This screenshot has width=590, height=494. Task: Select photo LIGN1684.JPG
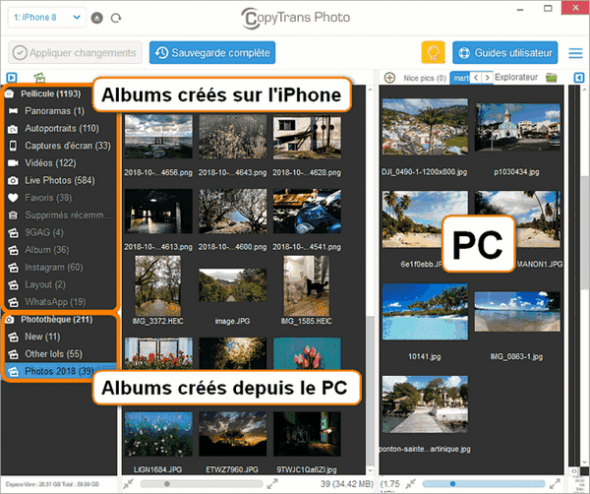click(158, 434)
